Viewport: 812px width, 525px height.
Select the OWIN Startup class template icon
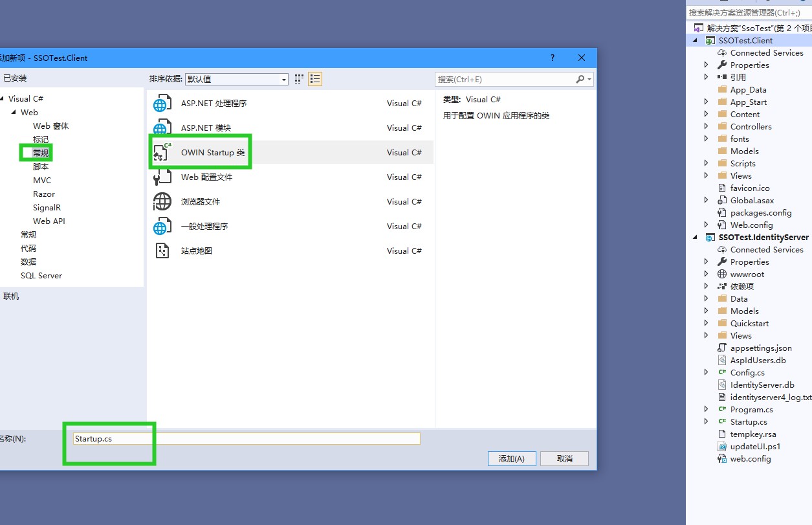pos(162,153)
